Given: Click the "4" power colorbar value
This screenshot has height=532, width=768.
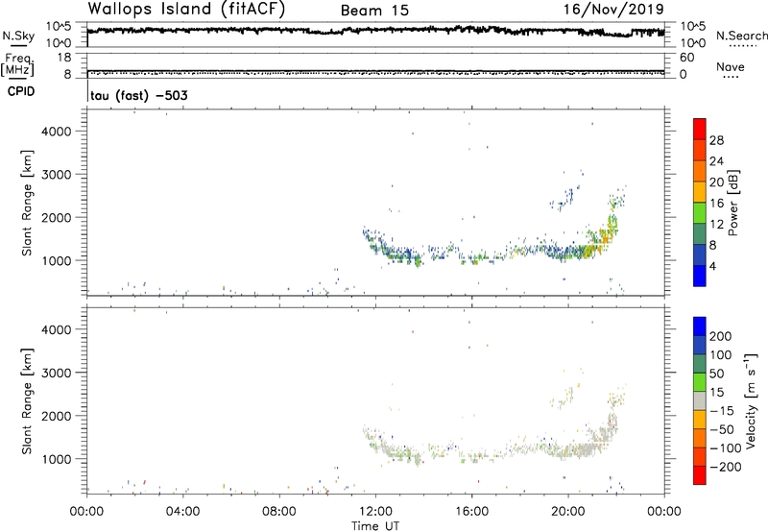Looking at the screenshot, I should click(712, 266).
